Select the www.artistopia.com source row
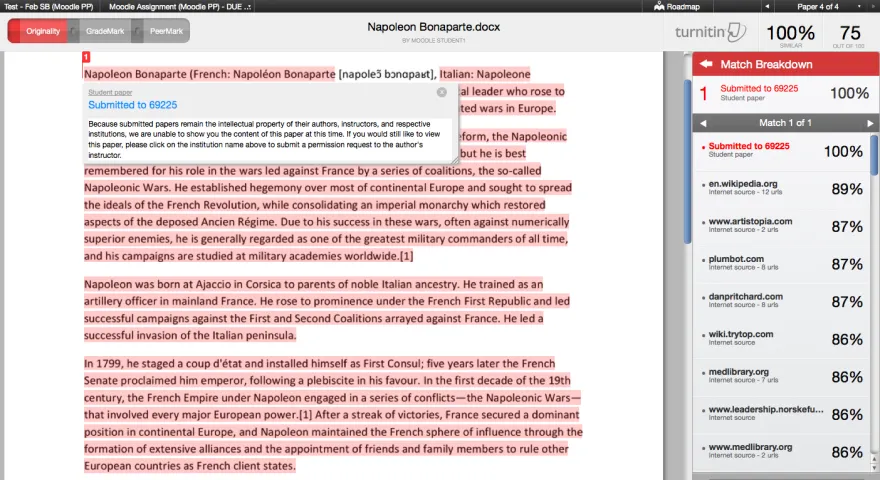 click(x=781, y=226)
